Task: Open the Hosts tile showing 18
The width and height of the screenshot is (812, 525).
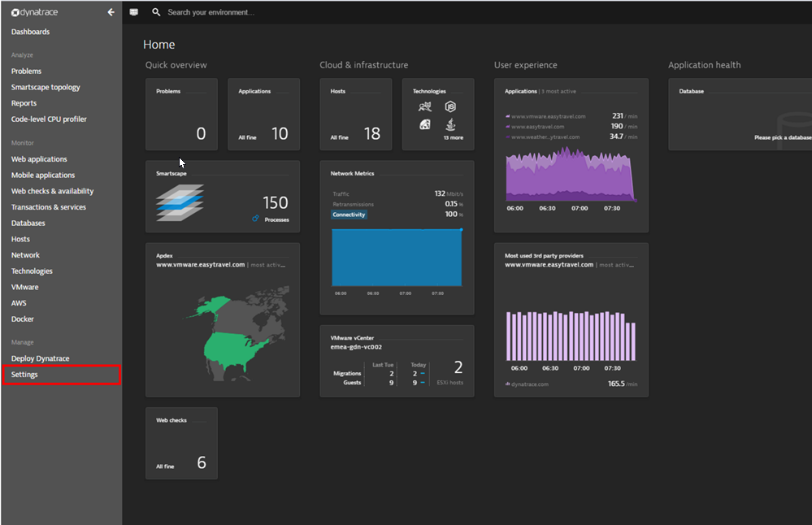Action: tap(356, 115)
